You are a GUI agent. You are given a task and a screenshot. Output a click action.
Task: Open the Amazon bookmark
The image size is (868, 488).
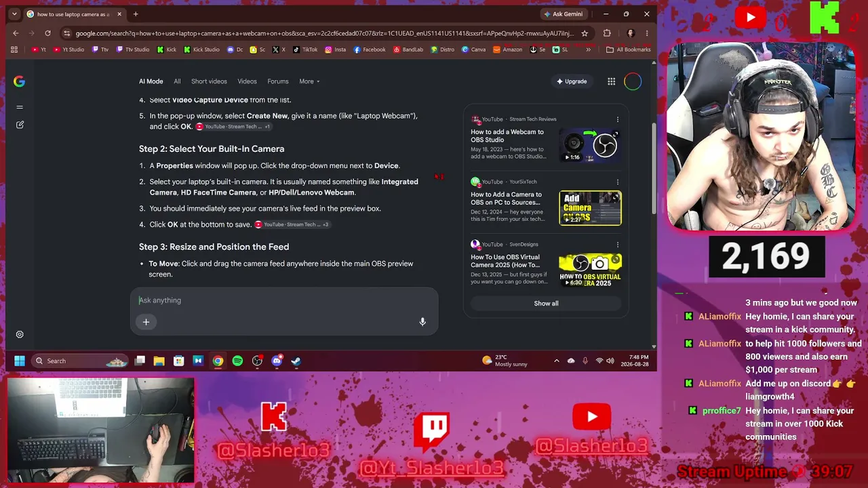pyautogui.click(x=508, y=49)
